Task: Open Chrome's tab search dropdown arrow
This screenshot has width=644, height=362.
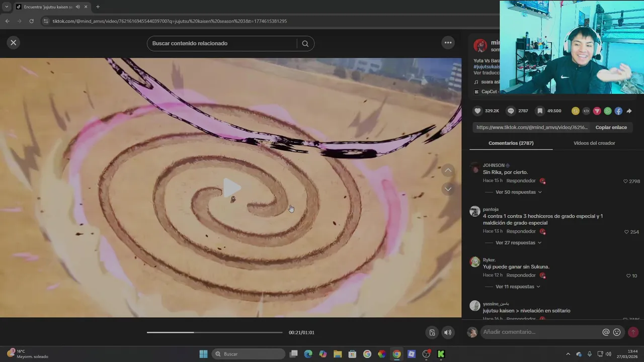Action: coord(7,7)
